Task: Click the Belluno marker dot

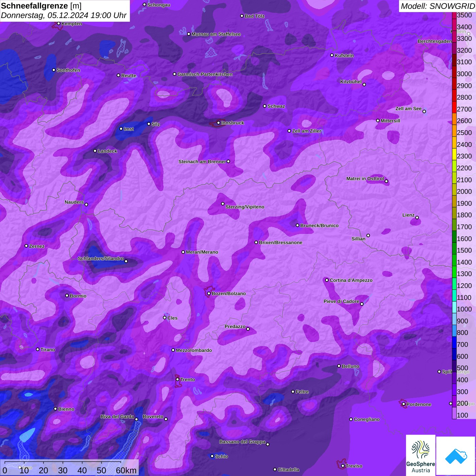Action: 339,366
